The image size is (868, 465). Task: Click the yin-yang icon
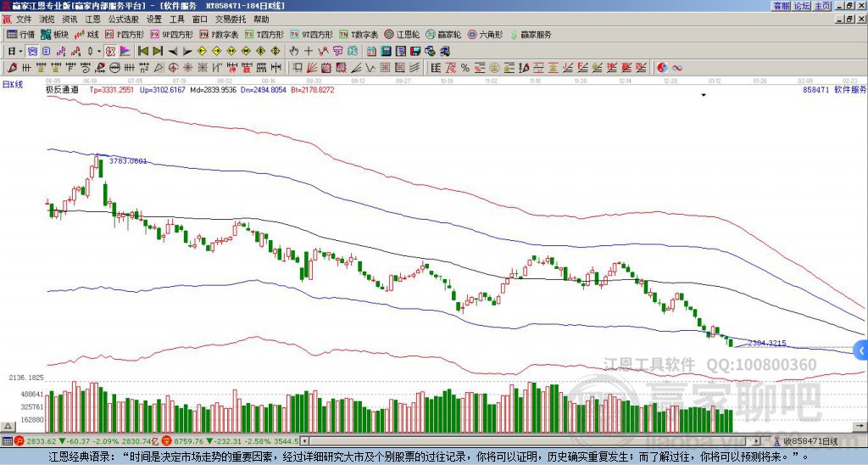tap(662, 68)
